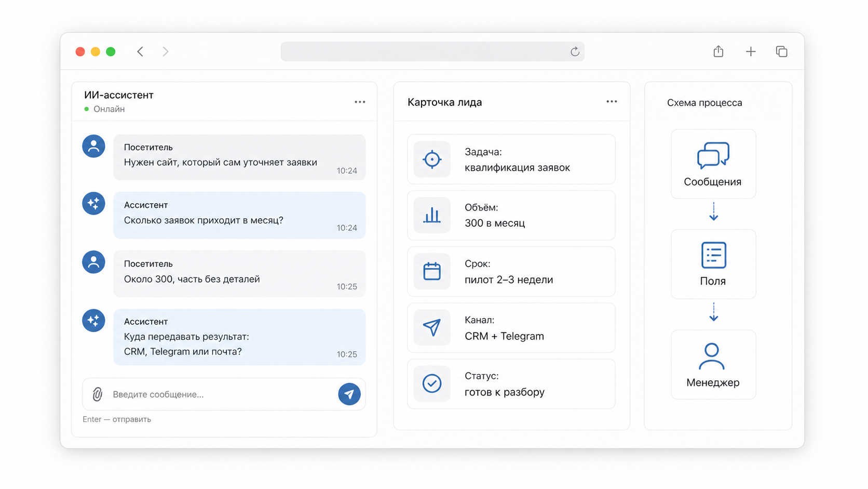Click the 'Карточка лида' panel title
This screenshot has height=489, width=868.
click(444, 102)
